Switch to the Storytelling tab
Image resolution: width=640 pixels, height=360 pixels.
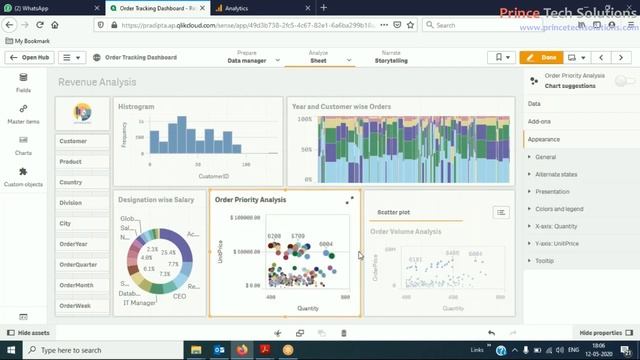(x=391, y=57)
